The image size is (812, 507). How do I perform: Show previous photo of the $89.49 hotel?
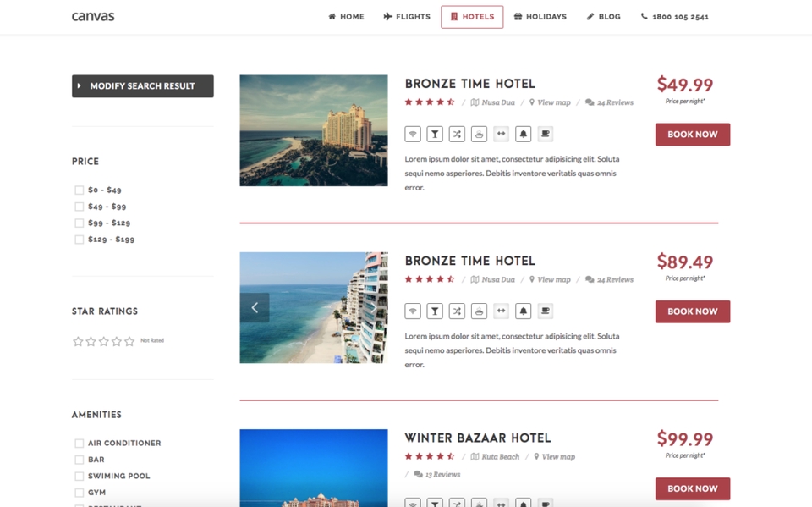pos(255,308)
